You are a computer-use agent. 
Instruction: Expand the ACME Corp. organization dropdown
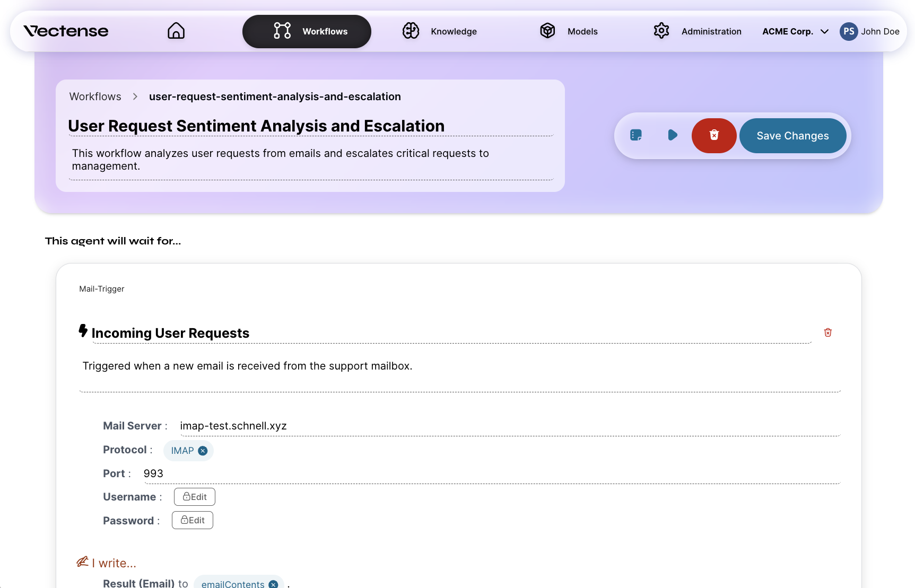point(795,31)
